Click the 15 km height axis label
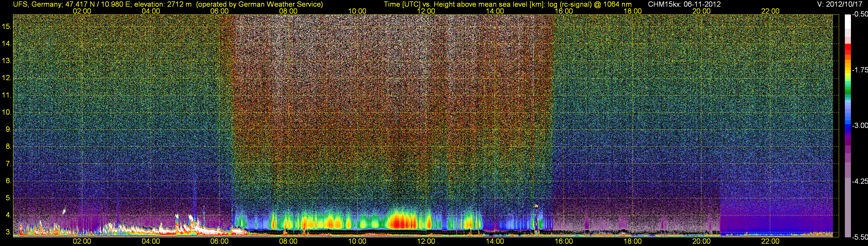Viewport: 868px width, 246px height. click(x=6, y=26)
